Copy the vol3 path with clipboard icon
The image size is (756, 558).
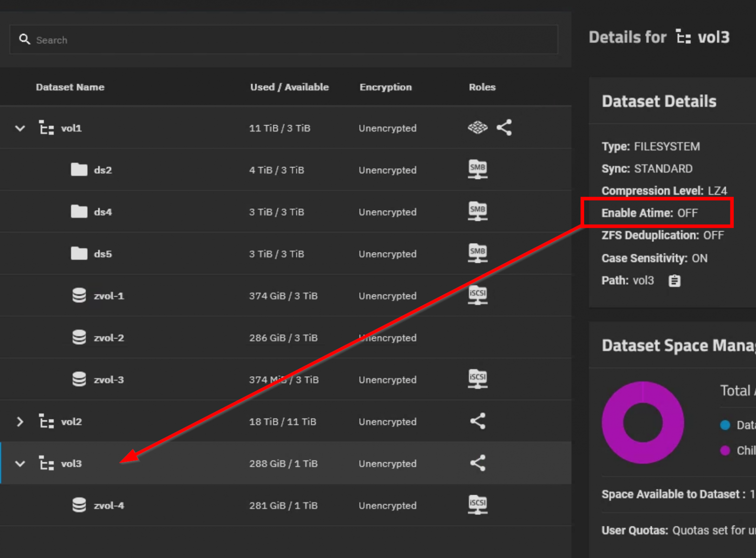(x=674, y=281)
